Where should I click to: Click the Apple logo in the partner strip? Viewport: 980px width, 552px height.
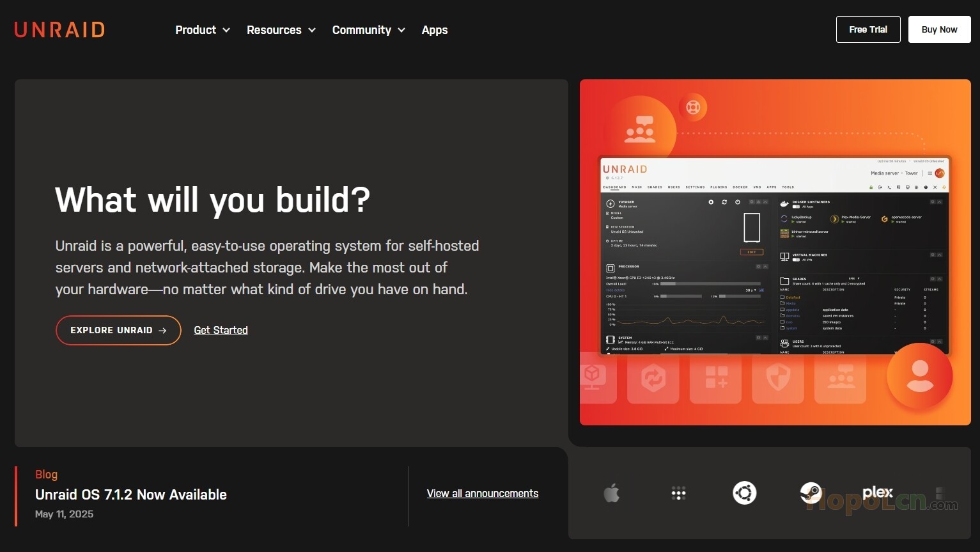612,493
